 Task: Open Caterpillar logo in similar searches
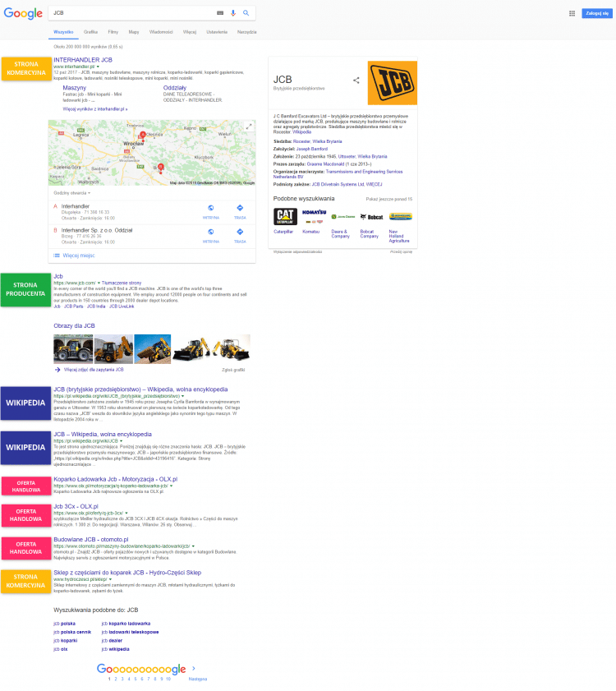pyautogui.click(x=285, y=216)
